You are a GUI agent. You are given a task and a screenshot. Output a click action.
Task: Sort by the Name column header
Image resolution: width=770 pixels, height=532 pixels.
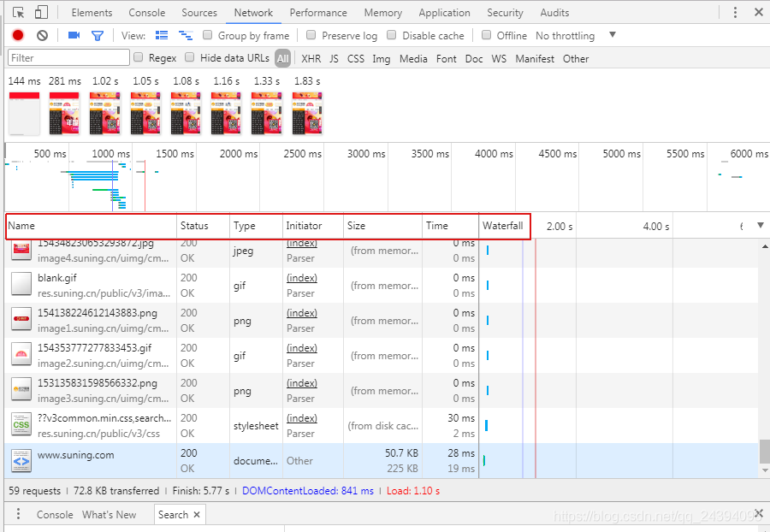click(91, 226)
